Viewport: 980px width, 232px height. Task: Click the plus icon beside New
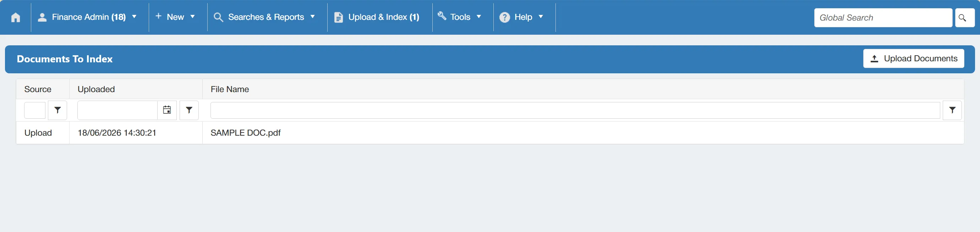[x=159, y=16]
